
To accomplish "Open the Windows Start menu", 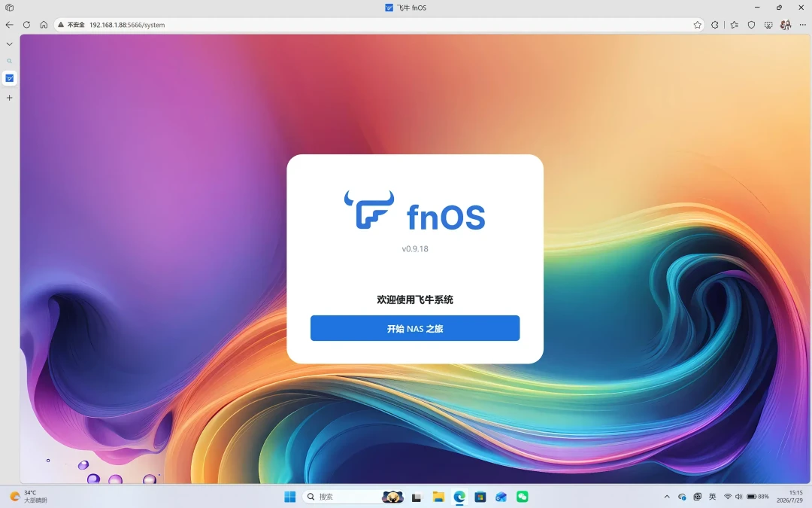I will [290, 497].
